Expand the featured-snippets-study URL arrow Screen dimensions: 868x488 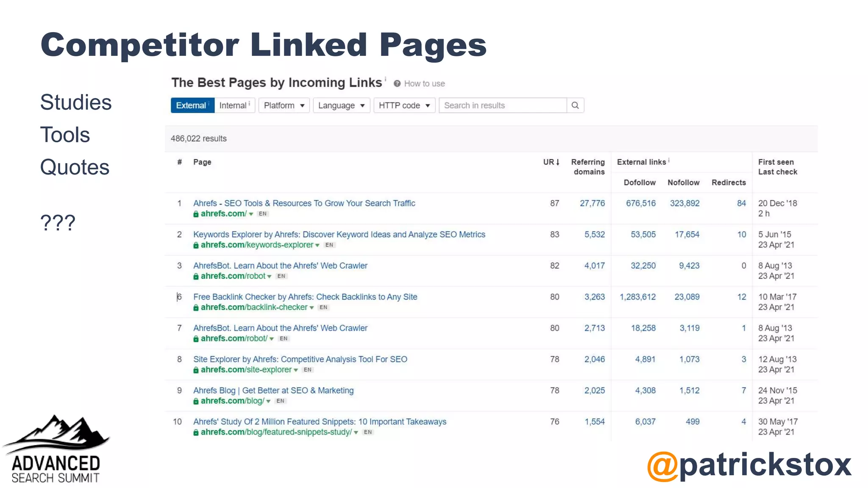point(356,433)
